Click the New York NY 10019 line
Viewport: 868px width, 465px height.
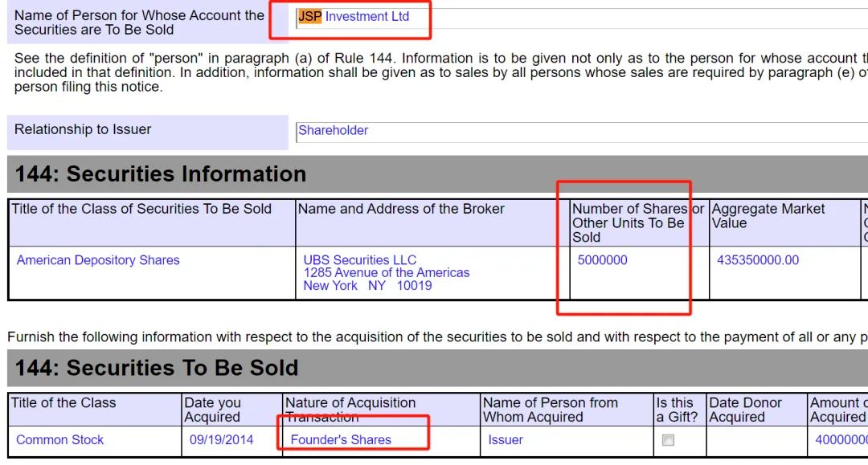tap(367, 286)
